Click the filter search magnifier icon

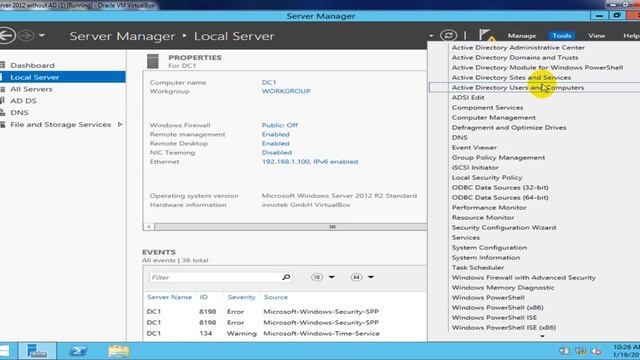pyautogui.click(x=286, y=277)
